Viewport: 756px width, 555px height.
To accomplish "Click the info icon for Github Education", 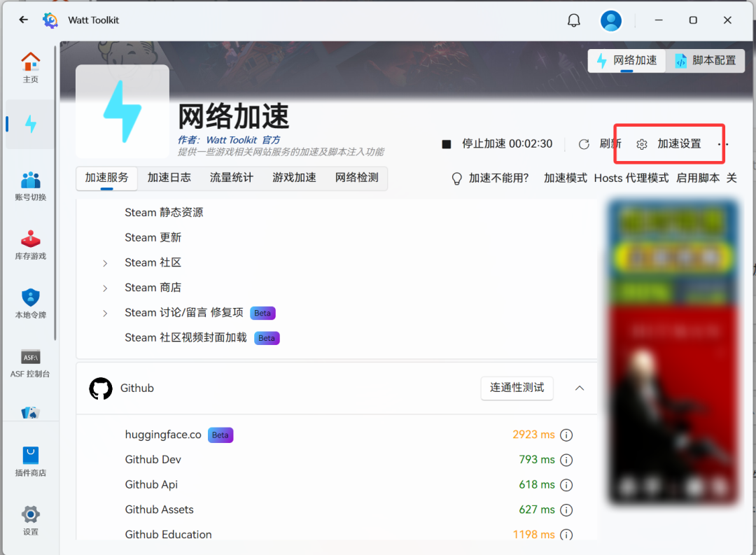I will pos(566,534).
